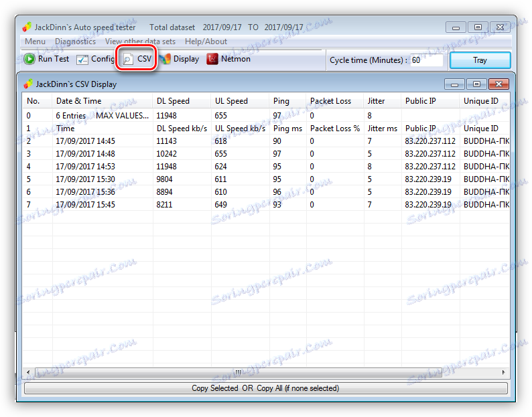
Task: Select the row 17/09/2017 15:45
Action: coord(266,205)
